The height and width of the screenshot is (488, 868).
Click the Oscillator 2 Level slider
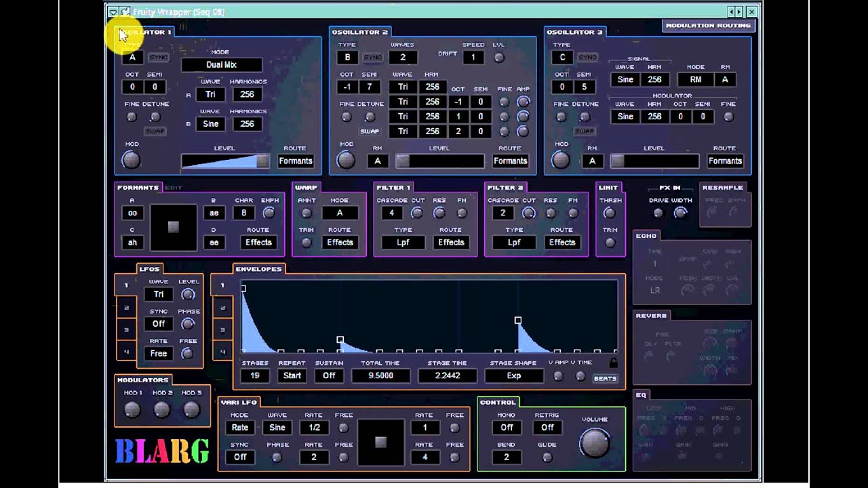pyautogui.click(x=440, y=161)
